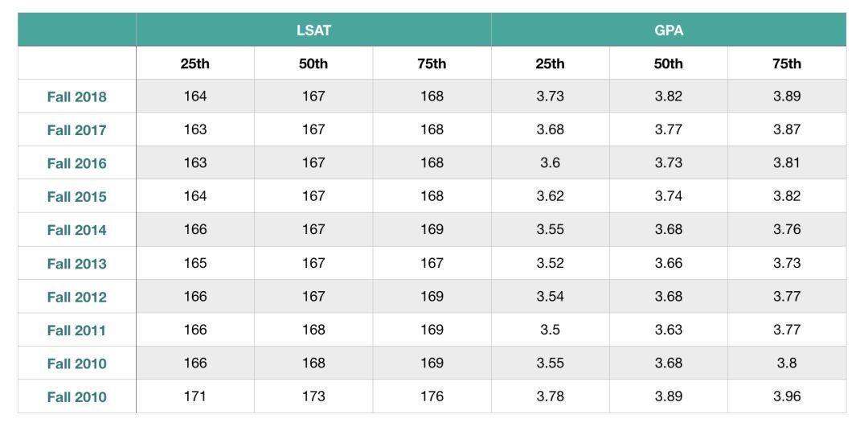This screenshot has height=431, width=868.
Task: Click the Fall 2011 GPA 50th value 3.63
Action: (x=668, y=330)
